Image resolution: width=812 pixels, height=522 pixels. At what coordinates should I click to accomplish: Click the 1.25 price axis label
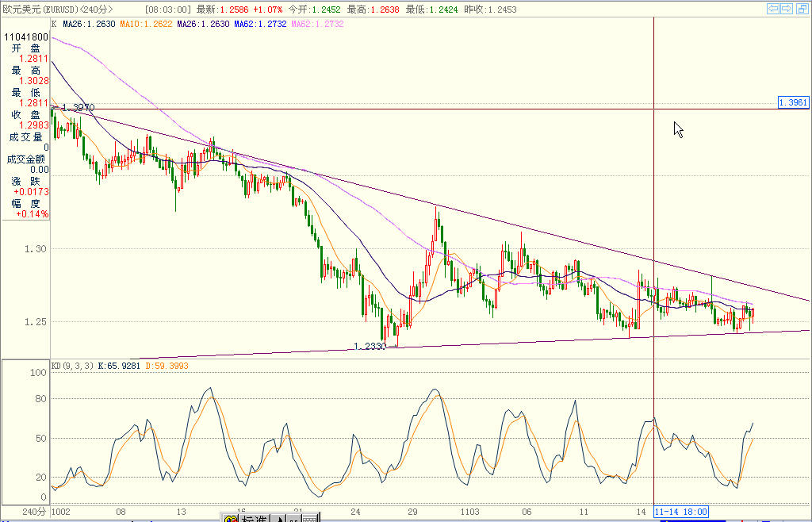pos(35,321)
